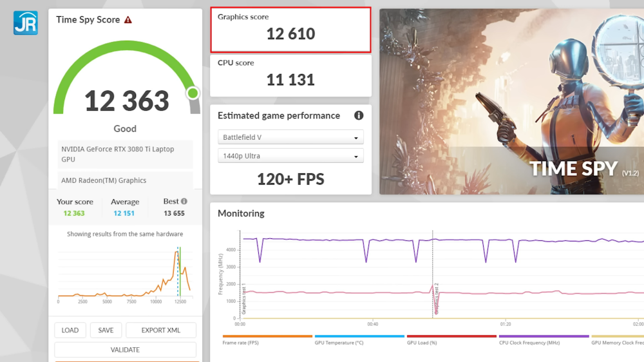The height and width of the screenshot is (362, 644).
Task: Click the 120+ FPS estimate text
Action: click(x=291, y=179)
